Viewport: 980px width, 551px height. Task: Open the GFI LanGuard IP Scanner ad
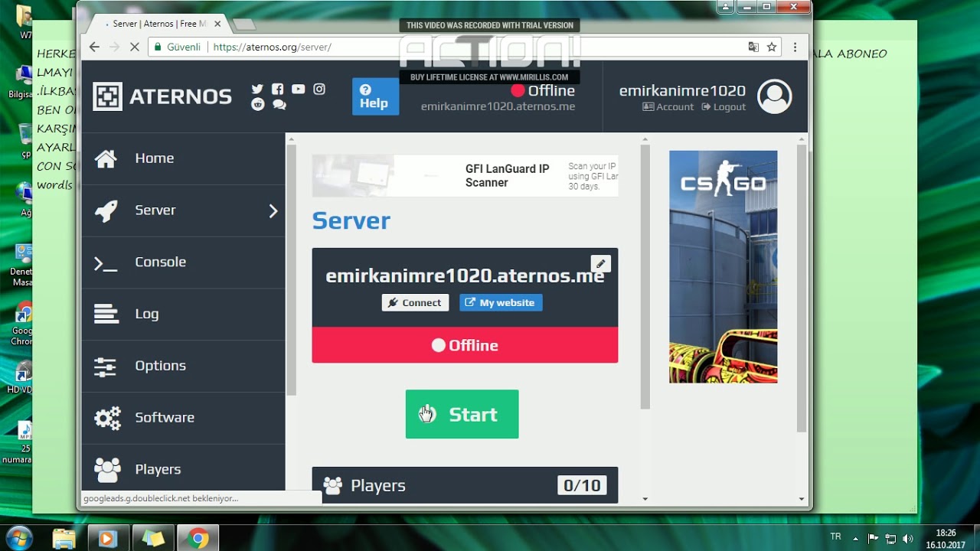tap(465, 176)
